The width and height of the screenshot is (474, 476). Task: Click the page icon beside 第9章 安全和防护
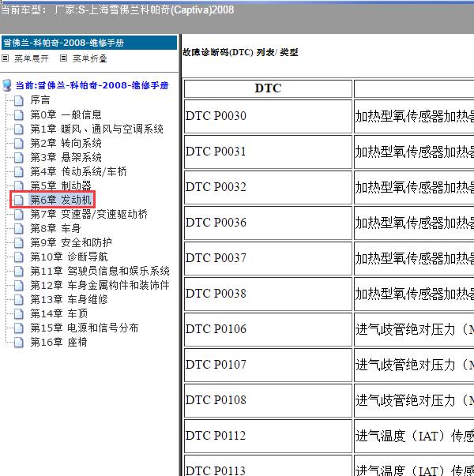click(x=19, y=242)
